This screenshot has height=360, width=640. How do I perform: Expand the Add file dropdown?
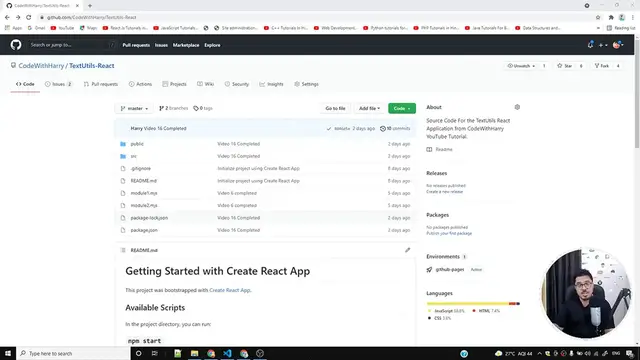pyautogui.click(x=369, y=108)
